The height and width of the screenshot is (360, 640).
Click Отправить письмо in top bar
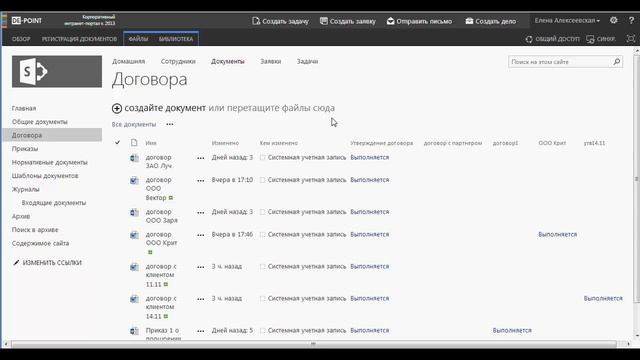pos(419,21)
